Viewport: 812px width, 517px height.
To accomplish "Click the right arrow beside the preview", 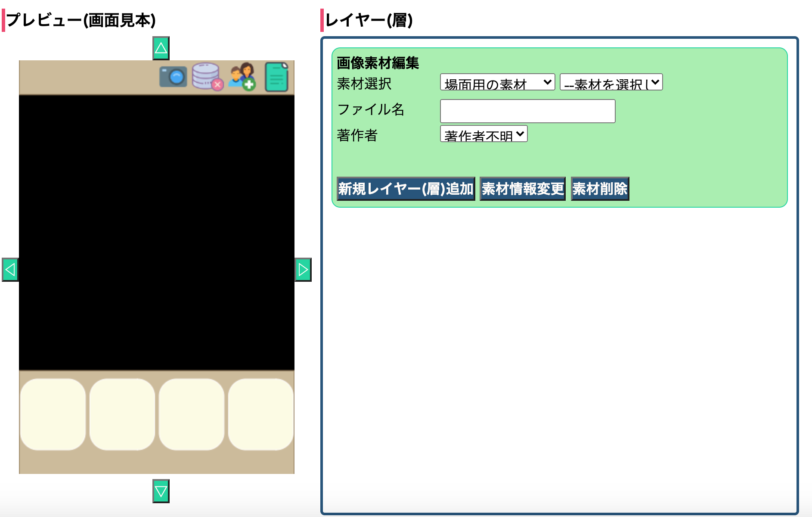I will pyautogui.click(x=303, y=270).
